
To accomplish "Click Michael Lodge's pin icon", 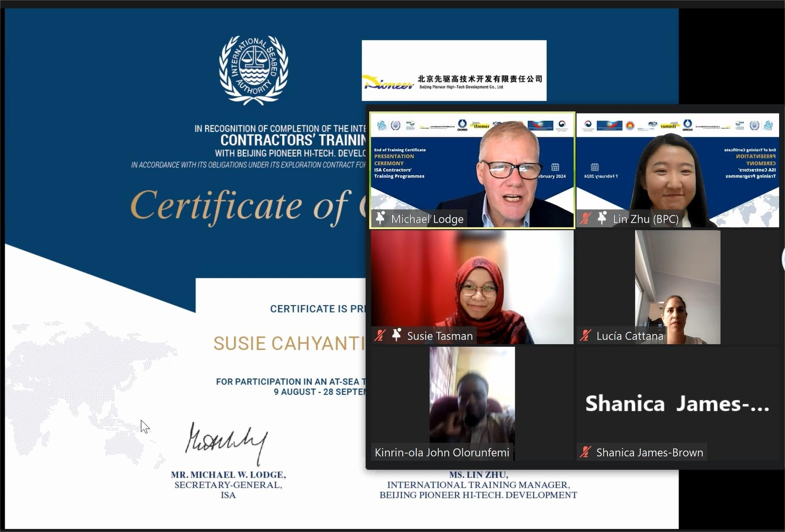I will (380, 218).
